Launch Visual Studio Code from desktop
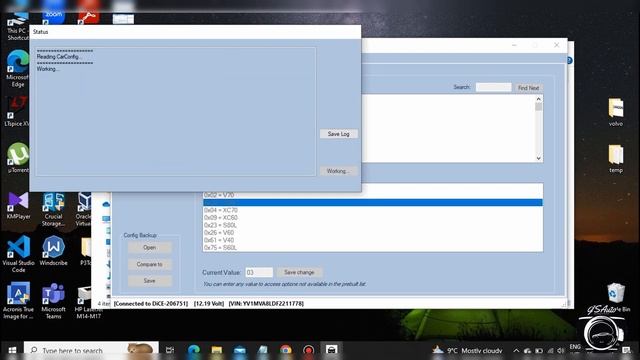This screenshot has height=360, width=640. [18, 254]
